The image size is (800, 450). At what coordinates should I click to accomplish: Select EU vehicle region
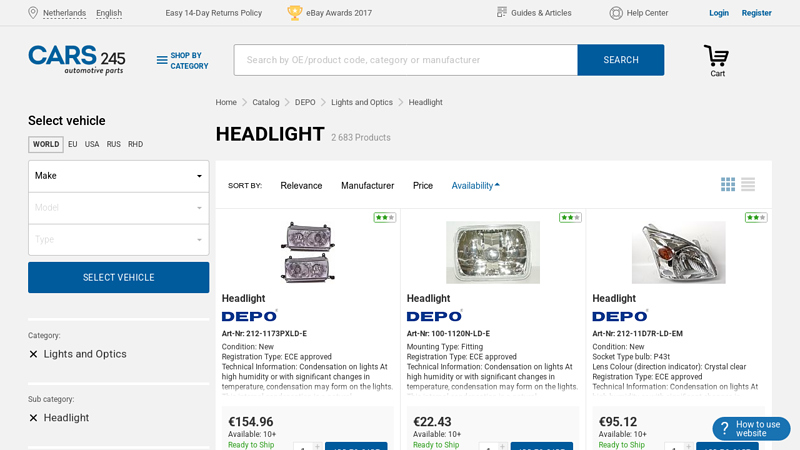tap(72, 144)
